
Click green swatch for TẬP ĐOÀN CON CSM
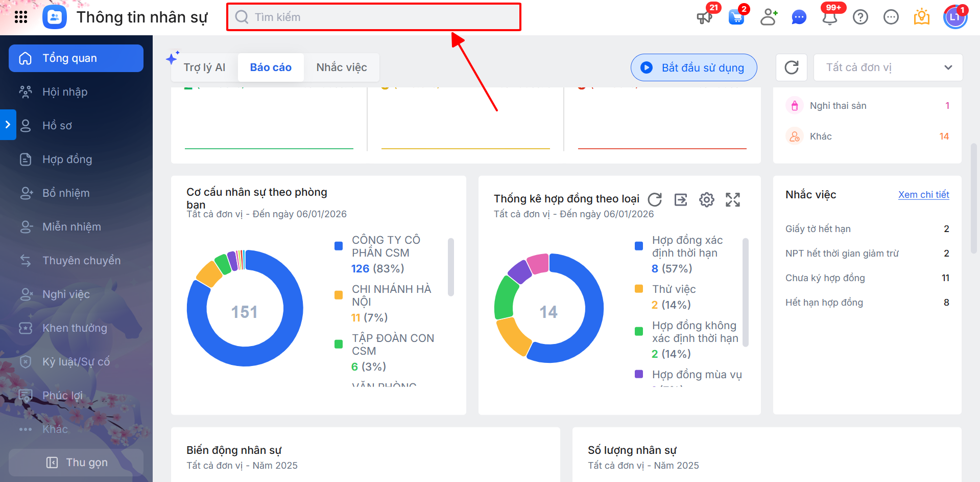[339, 344]
